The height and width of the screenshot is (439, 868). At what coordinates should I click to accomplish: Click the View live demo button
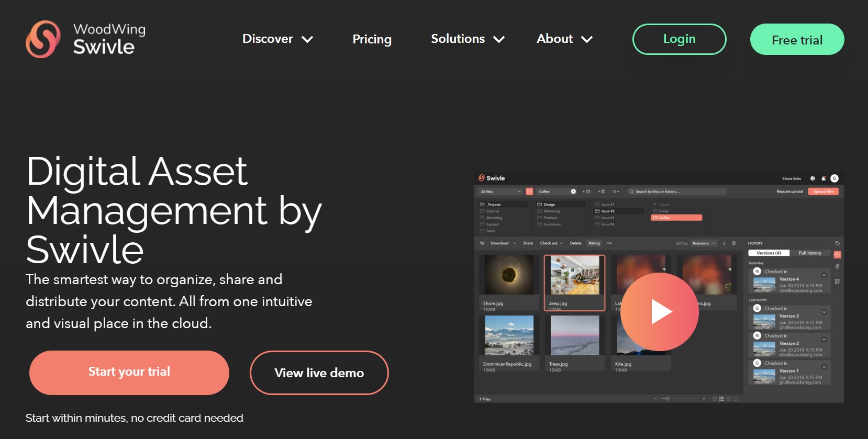[319, 373]
